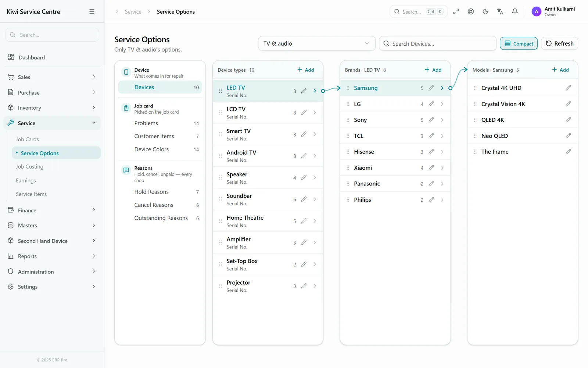Focus the Search Devices input field
588x368 pixels.
click(x=438, y=43)
